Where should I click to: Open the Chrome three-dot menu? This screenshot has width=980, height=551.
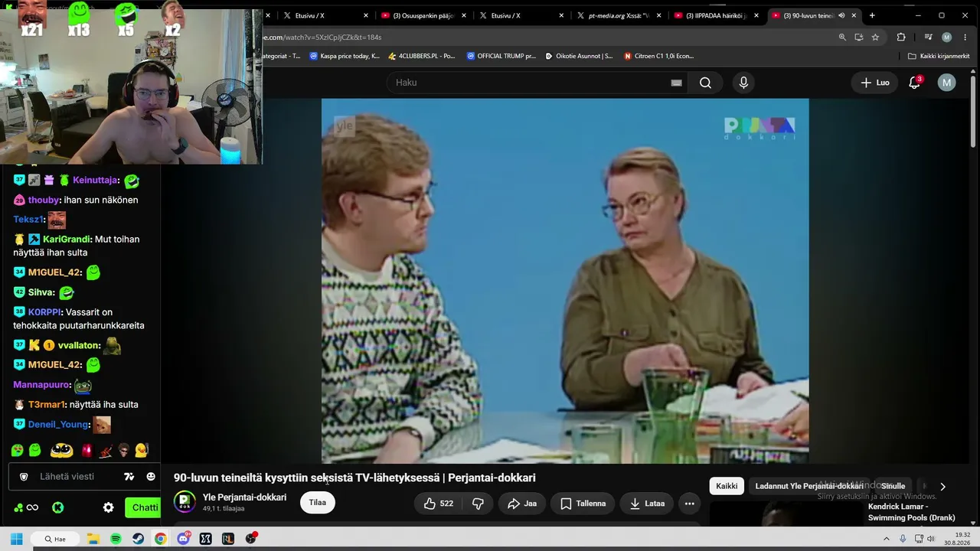click(x=965, y=37)
